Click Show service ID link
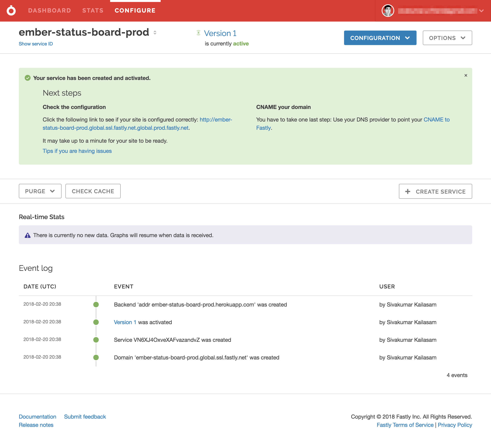491x448 pixels. [36, 44]
